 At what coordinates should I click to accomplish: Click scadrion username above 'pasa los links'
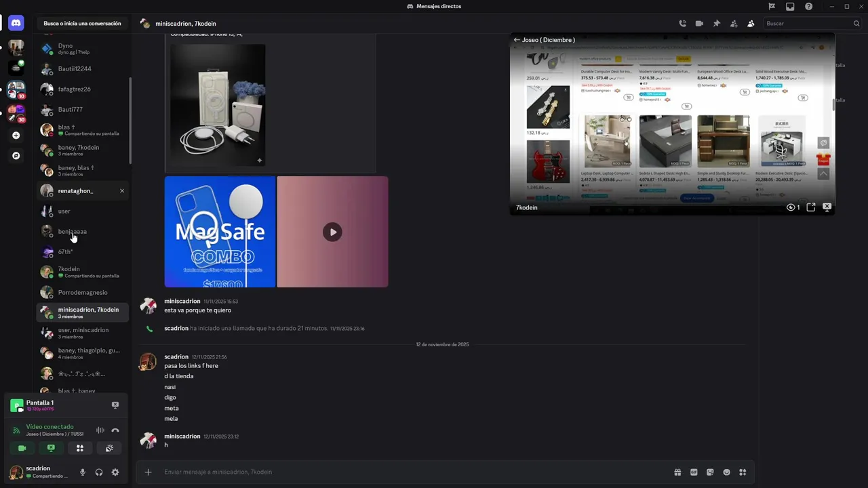(176, 357)
